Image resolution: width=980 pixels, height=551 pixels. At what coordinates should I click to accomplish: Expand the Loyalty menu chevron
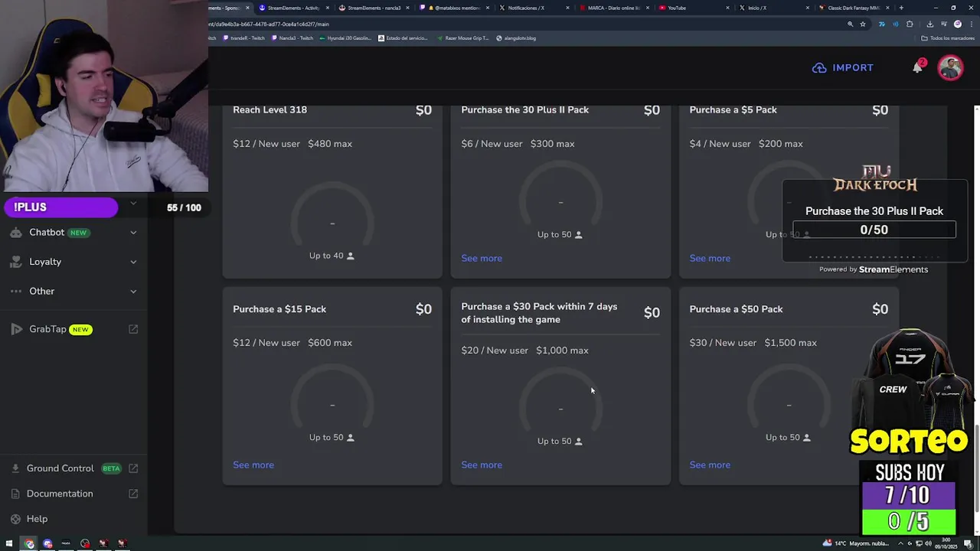[133, 262]
